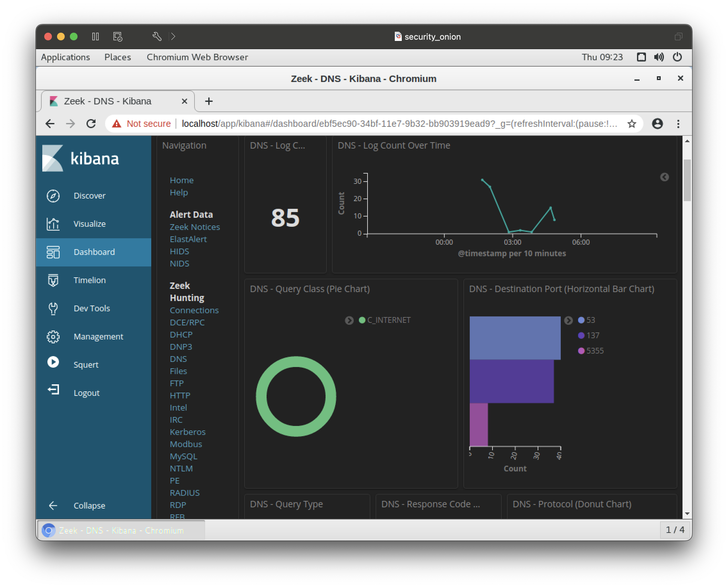Open the Timelion shield icon
The height and width of the screenshot is (588, 728).
point(53,280)
